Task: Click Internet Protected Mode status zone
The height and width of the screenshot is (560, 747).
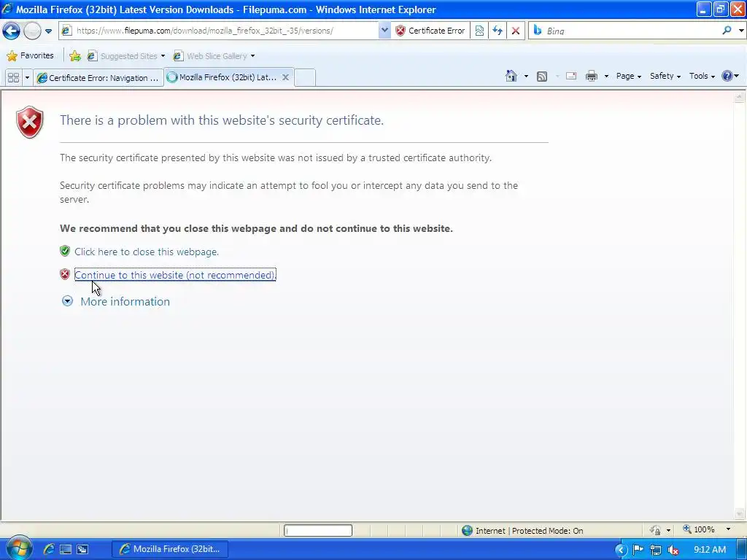Action: click(x=522, y=531)
